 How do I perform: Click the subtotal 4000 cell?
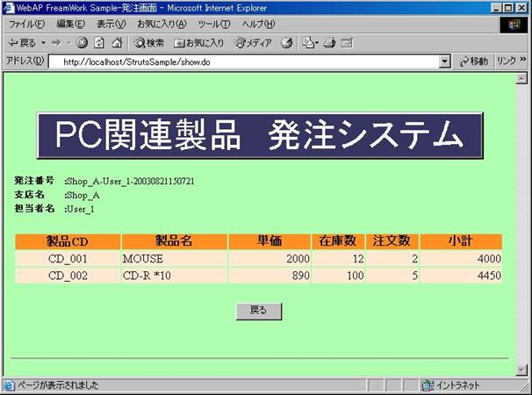[461, 259]
